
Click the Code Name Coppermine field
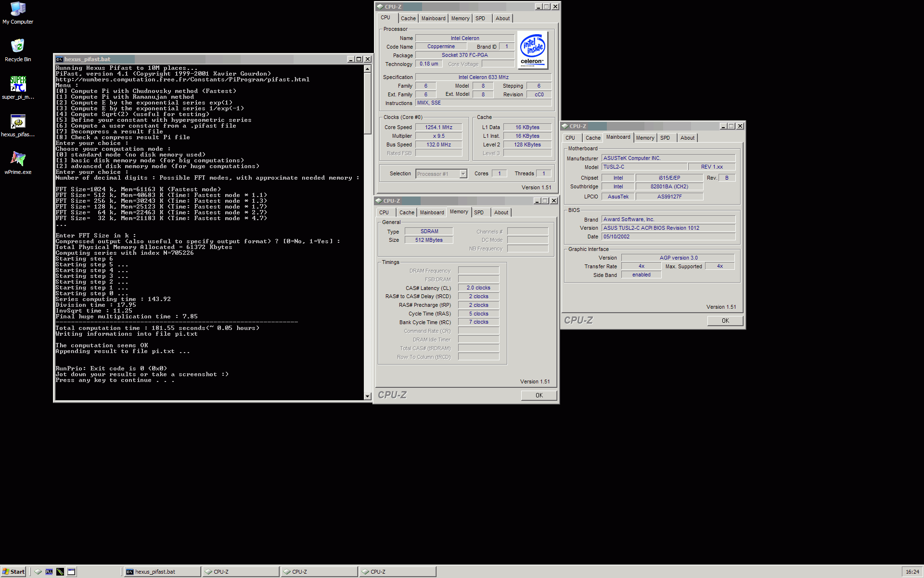441,47
